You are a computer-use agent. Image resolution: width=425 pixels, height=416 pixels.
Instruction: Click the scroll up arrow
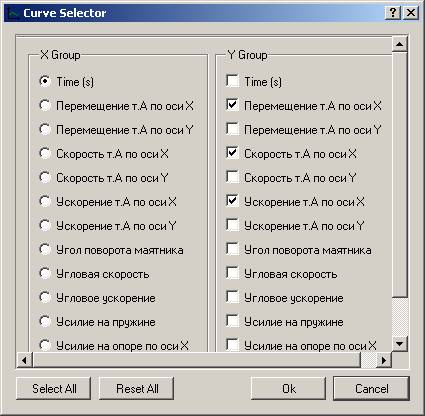pos(400,44)
